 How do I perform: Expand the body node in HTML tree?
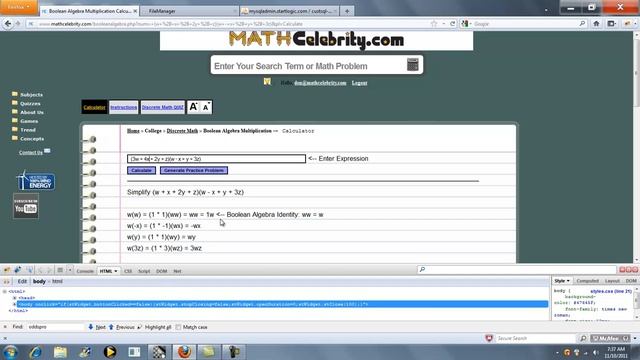click(x=15, y=304)
